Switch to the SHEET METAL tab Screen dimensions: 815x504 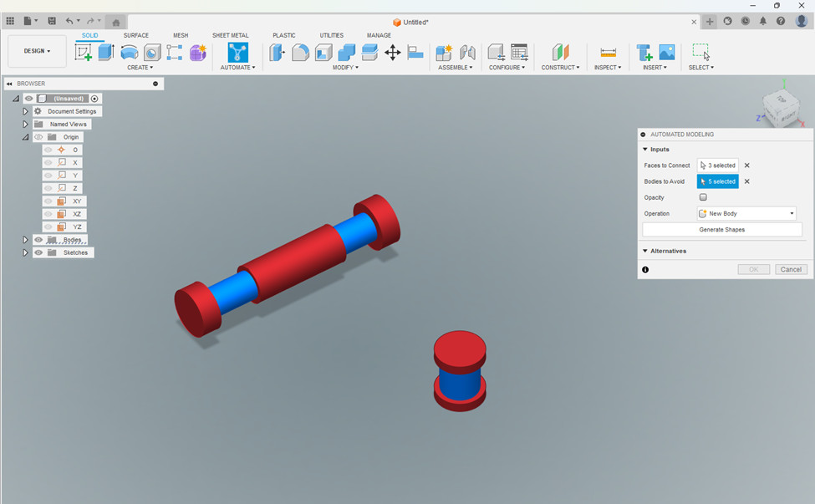pyautogui.click(x=230, y=35)
